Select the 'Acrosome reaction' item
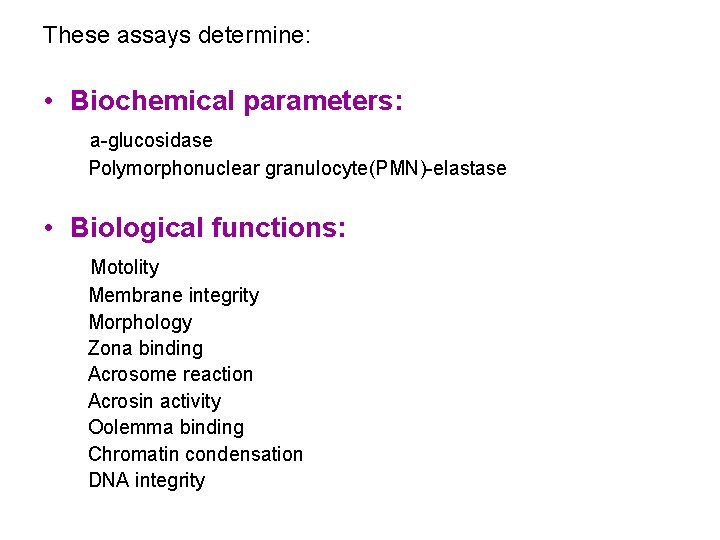This screenshot has height=540, width=720. click(170, 374)
